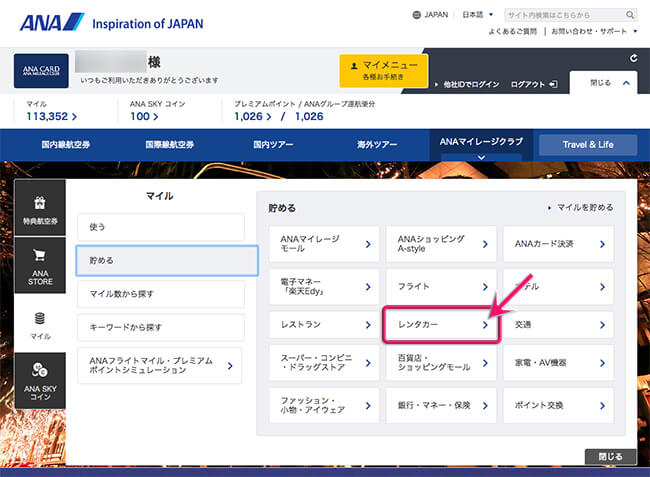Click the 113,352 miles balance
The height and width of the screenshot is (477, 650).
coord(51,116)
